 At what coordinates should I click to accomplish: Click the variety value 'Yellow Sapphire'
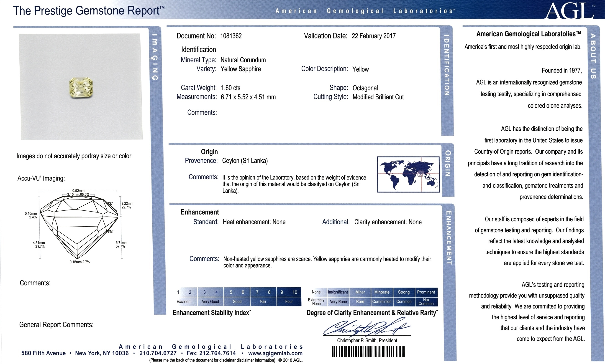[x=241, y=69]
